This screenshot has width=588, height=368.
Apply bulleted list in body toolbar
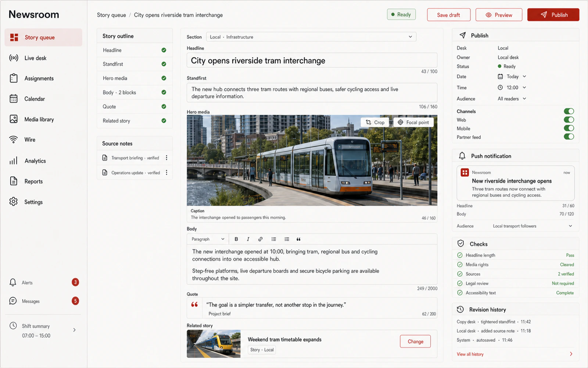tap(274, 239)
